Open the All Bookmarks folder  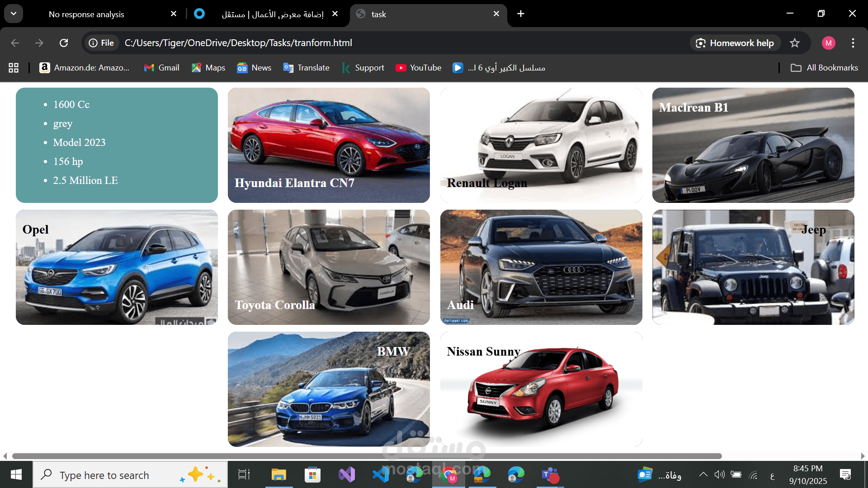[x=824, y=68]
